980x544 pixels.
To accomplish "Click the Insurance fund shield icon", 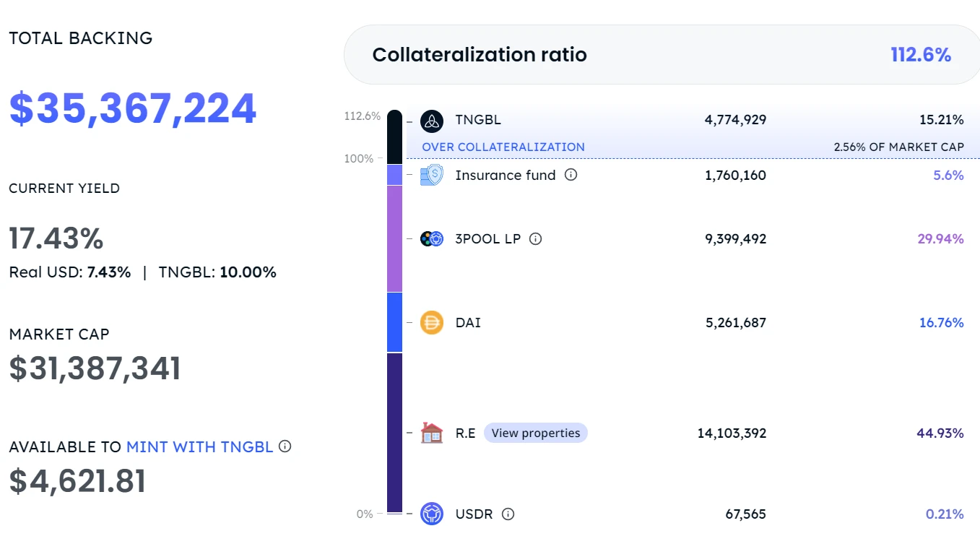I will pyautogui.click(x=432, y=175).
